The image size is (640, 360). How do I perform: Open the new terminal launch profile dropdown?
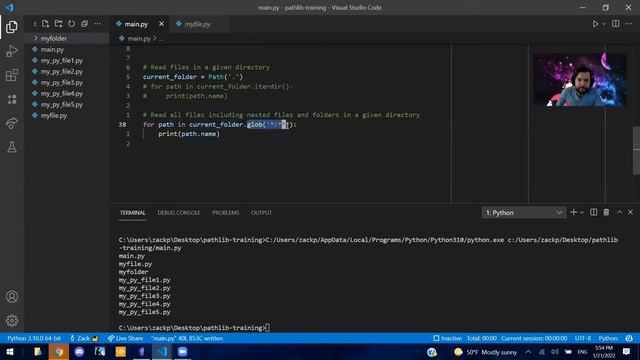[x=582, y=212]
